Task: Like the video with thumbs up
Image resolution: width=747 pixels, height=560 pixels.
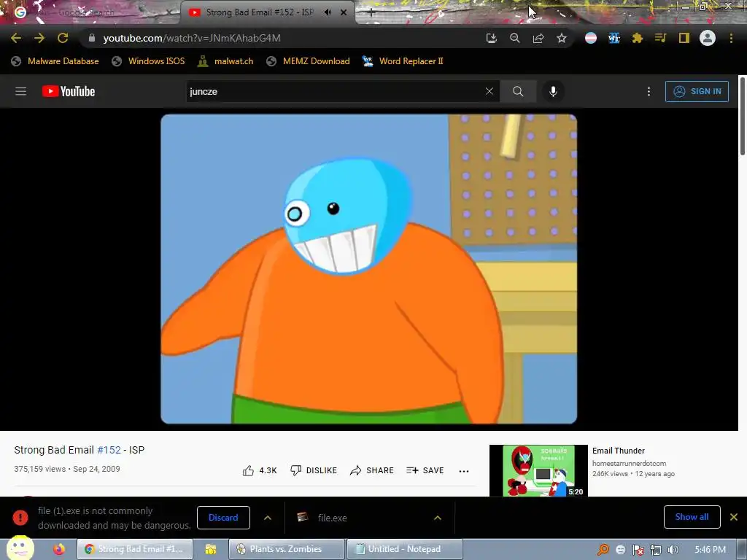Action: (260, 470)
